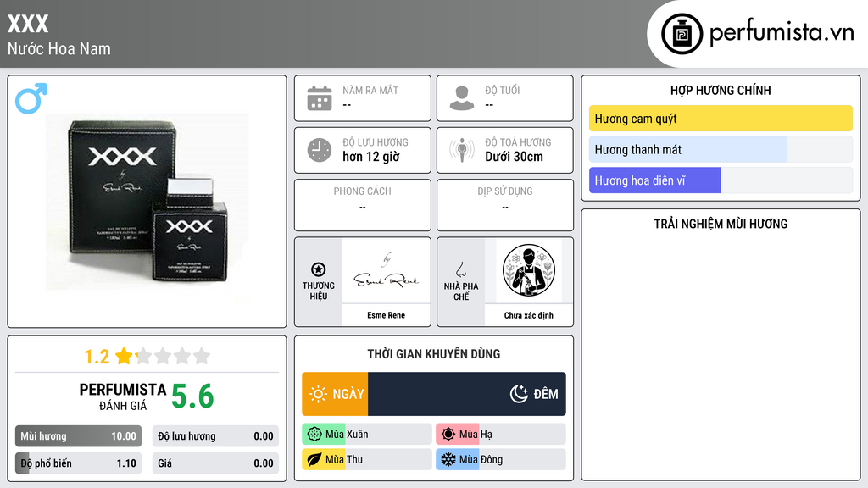Click the nose icon above Nhà pha chế
The height and width of the screenshot is (488, 868).
click(x=460, y=269)
